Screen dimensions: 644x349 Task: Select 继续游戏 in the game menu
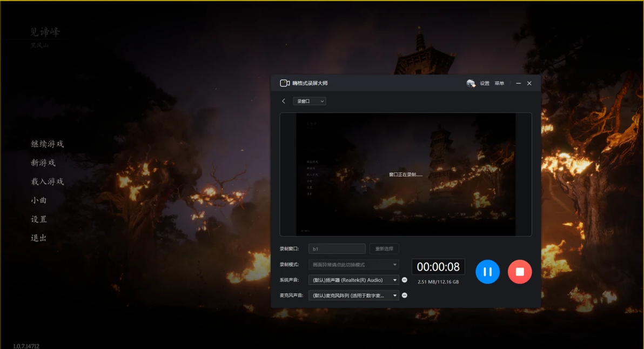47,144
